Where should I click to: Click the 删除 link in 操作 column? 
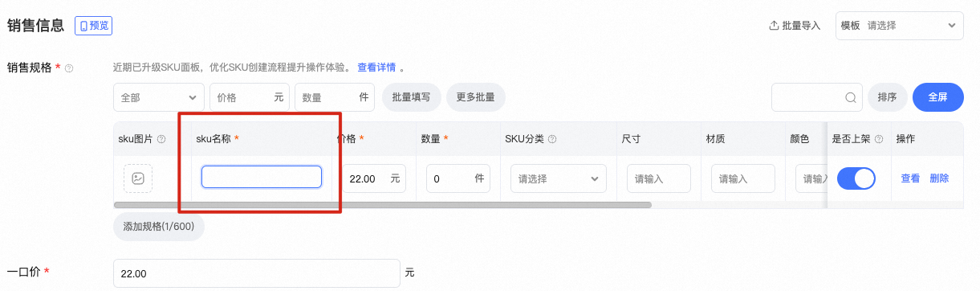(x=939, y=178)
